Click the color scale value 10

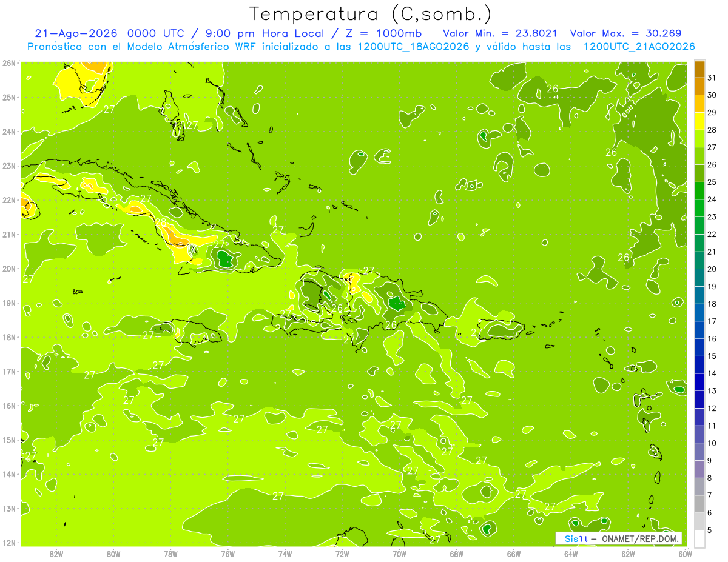click(712, 443)
